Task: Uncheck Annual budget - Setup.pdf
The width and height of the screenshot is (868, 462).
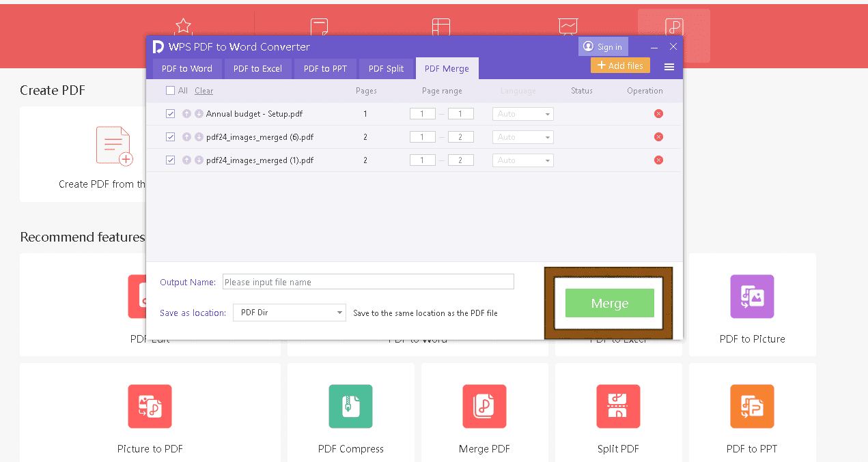Action: (x=170, y=114)
